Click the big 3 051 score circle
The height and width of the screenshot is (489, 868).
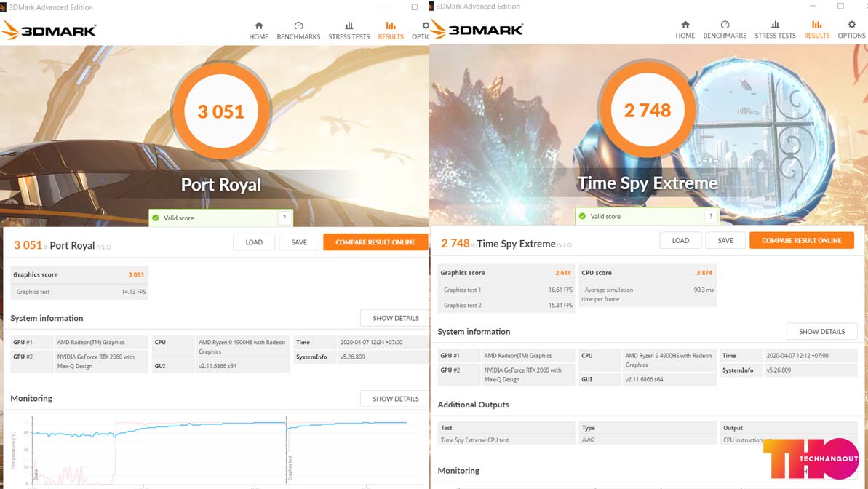(x=221, y=111)
